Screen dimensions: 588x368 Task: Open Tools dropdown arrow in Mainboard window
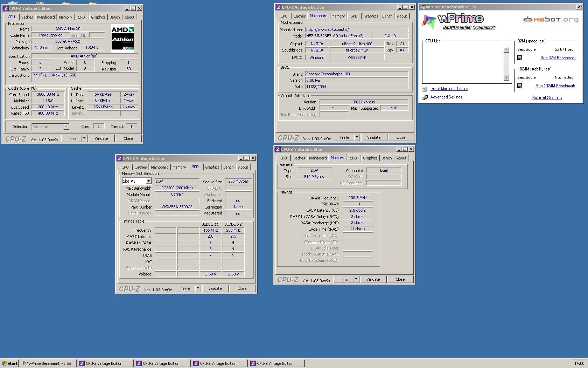tap(357, 137)
